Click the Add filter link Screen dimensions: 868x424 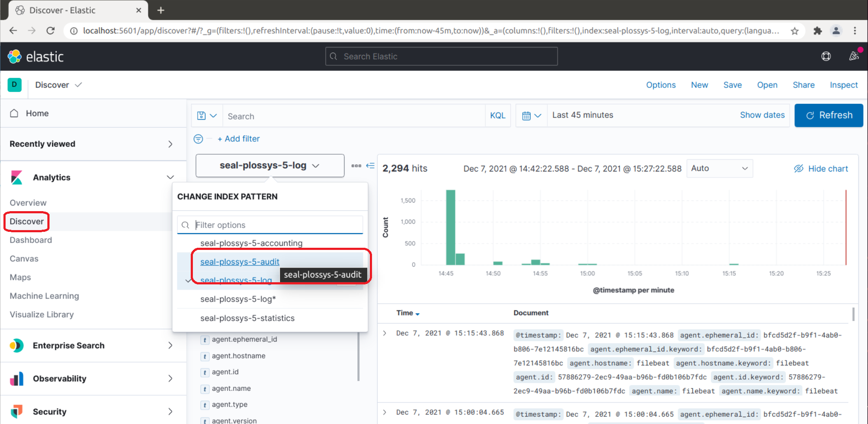point(239,139)
